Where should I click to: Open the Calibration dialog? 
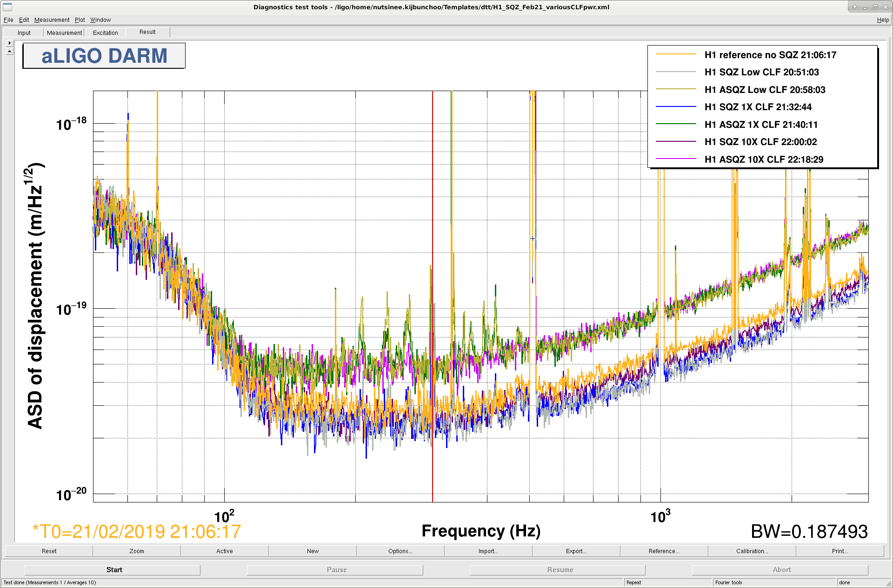752,551
